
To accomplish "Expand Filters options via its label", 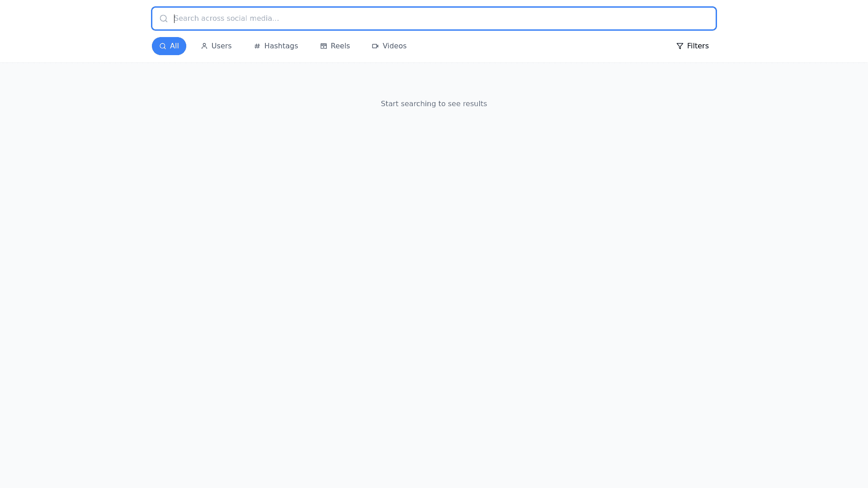I will tap(698, 46).
